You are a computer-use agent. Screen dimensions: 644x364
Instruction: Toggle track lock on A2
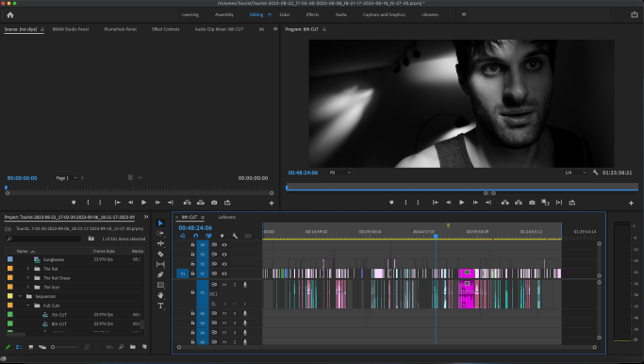tap(192, 313)
